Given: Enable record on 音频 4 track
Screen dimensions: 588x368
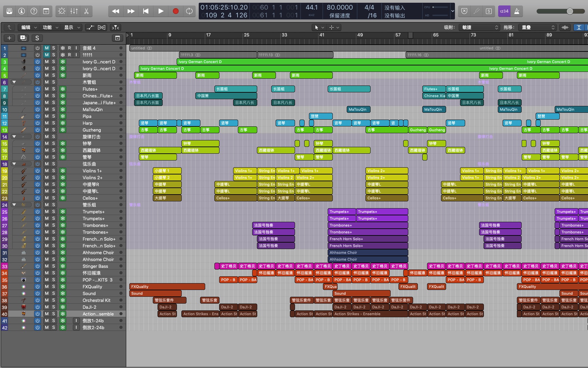Looking at the screenshot, I should pos(69,48).
